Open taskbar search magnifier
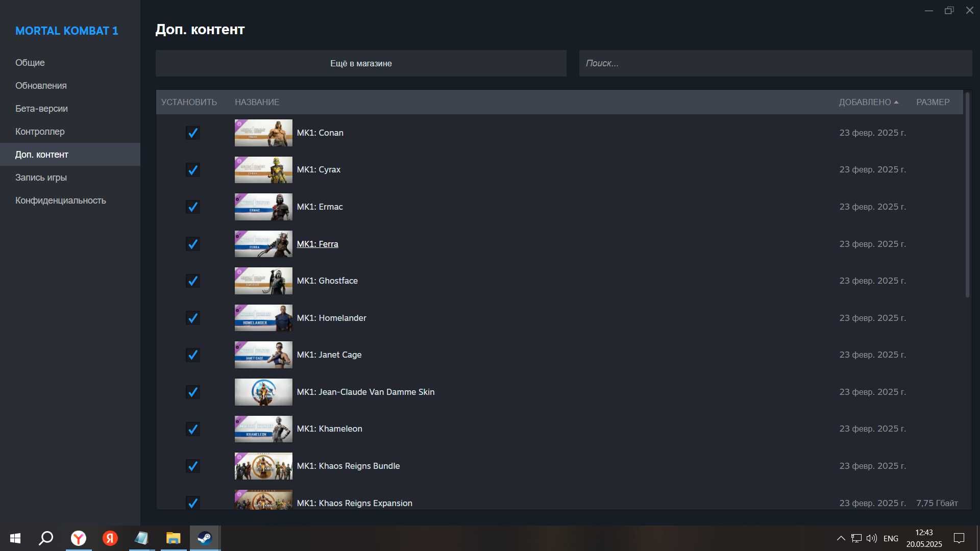The image size is (980, 551). [x=46, y=538]
